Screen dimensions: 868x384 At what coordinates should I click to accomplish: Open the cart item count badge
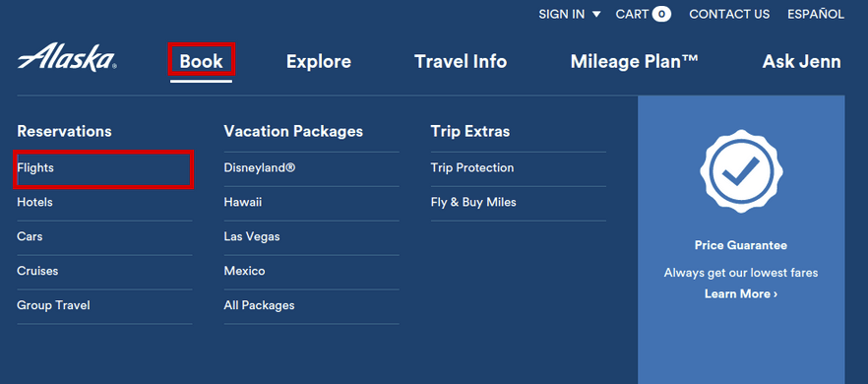pos(661,15)
